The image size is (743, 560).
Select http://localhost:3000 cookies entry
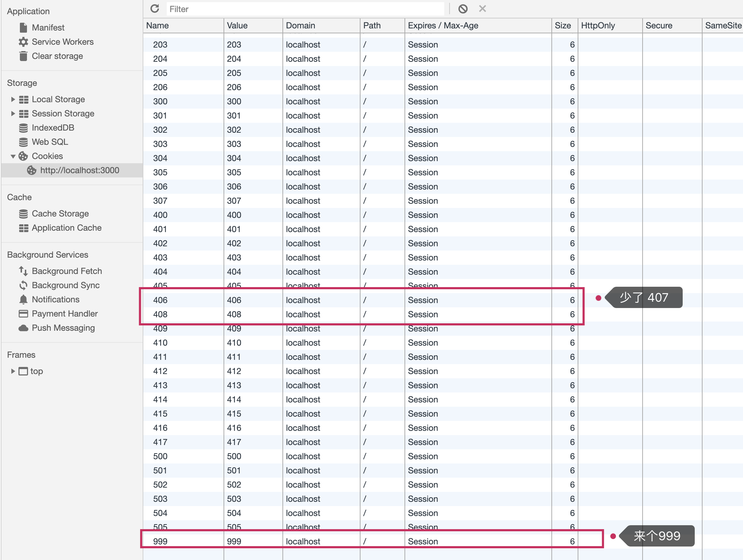79,170
